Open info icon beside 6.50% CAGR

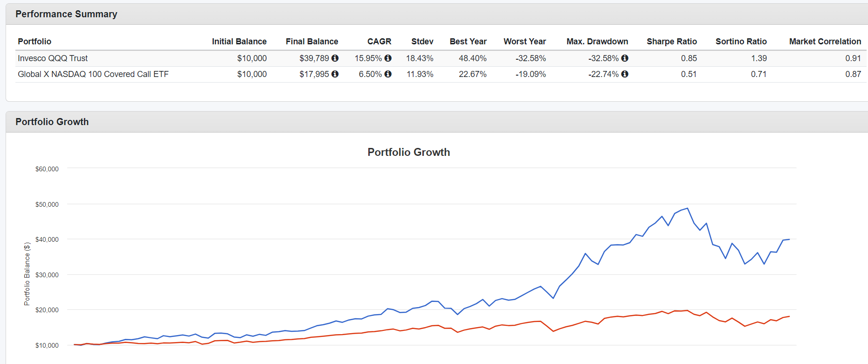coord(388,74)
